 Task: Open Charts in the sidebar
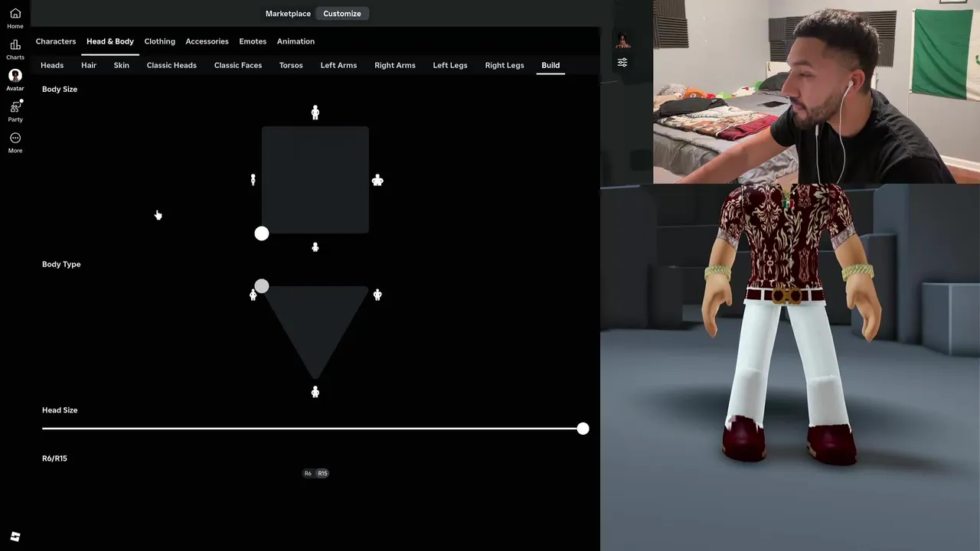(x=15, y=50)
